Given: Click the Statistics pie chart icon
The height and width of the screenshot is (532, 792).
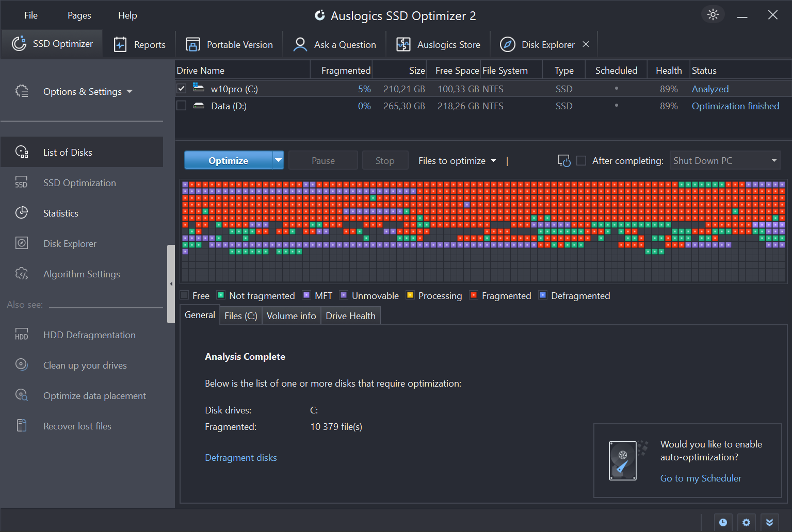Looking at the screenshot, I should coord(22,213).
